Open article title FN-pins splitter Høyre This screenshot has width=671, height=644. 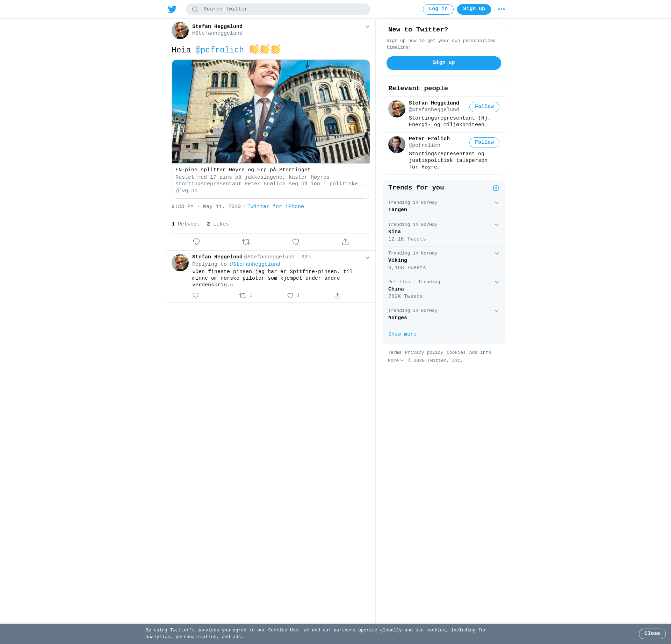click(x=243, y=170)
